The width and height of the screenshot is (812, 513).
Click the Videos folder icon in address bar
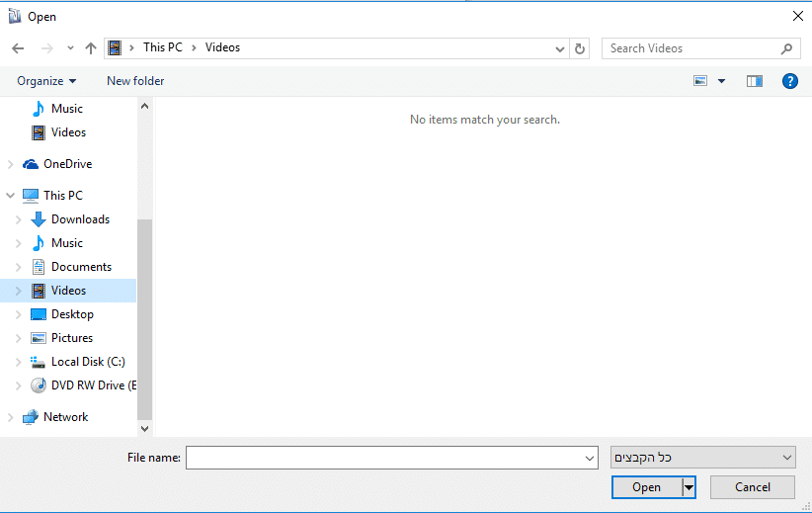115,47
